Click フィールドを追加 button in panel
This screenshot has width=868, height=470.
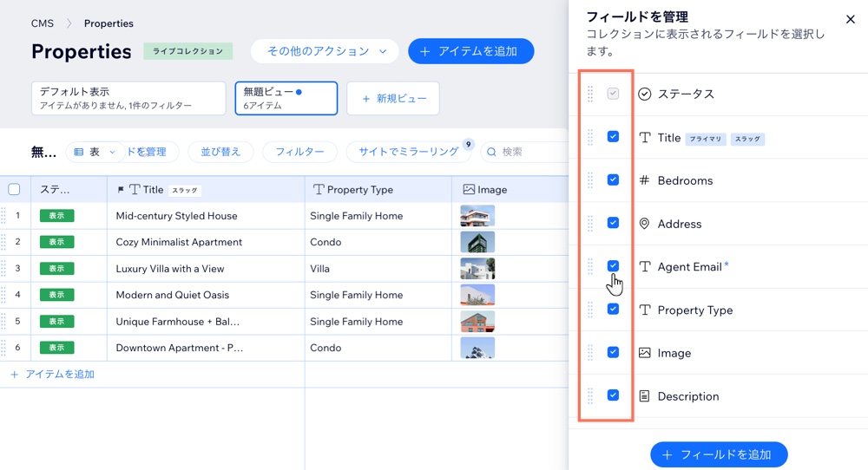719,454
